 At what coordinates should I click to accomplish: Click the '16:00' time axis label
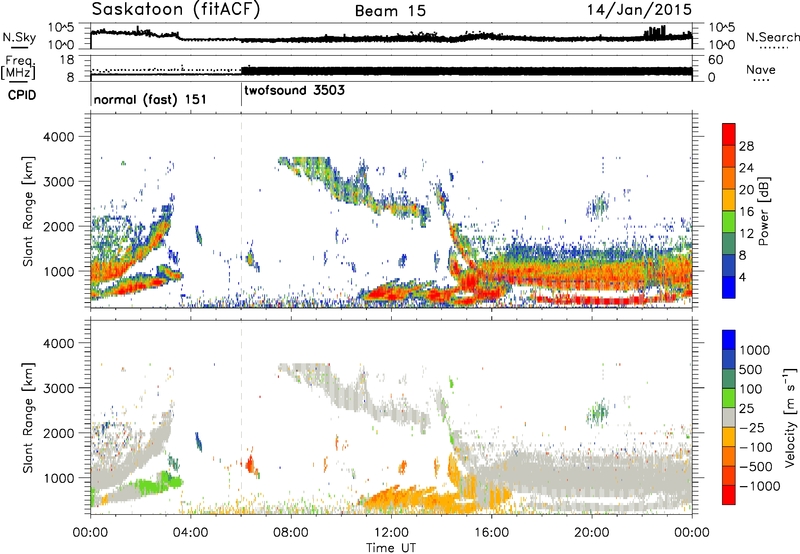[491, 533]
